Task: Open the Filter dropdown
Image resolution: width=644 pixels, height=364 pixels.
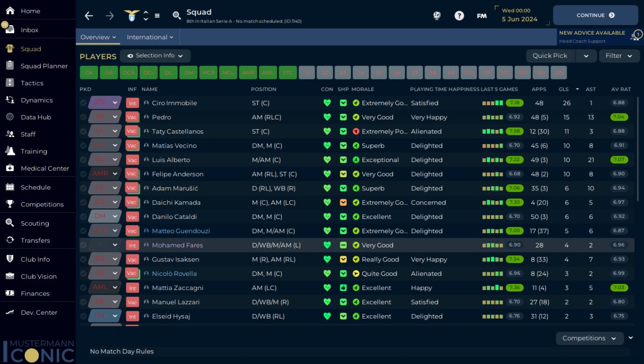Action: pos(619,56)
